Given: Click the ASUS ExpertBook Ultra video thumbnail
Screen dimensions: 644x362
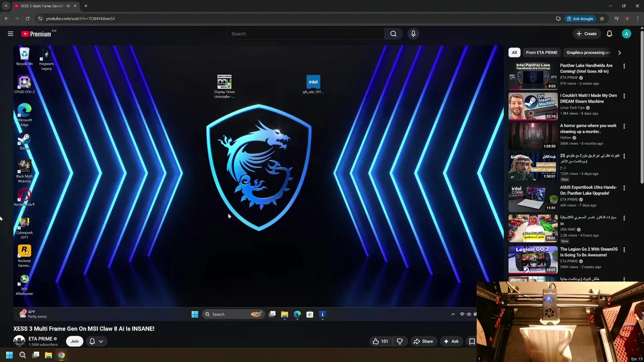Looking at the screenshot, I should pos(533,198).
